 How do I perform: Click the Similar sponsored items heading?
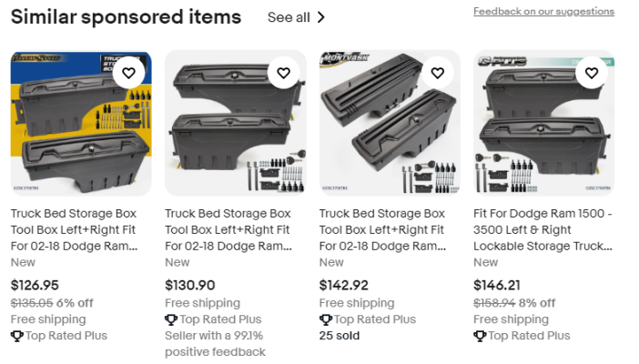click(126, 17)
